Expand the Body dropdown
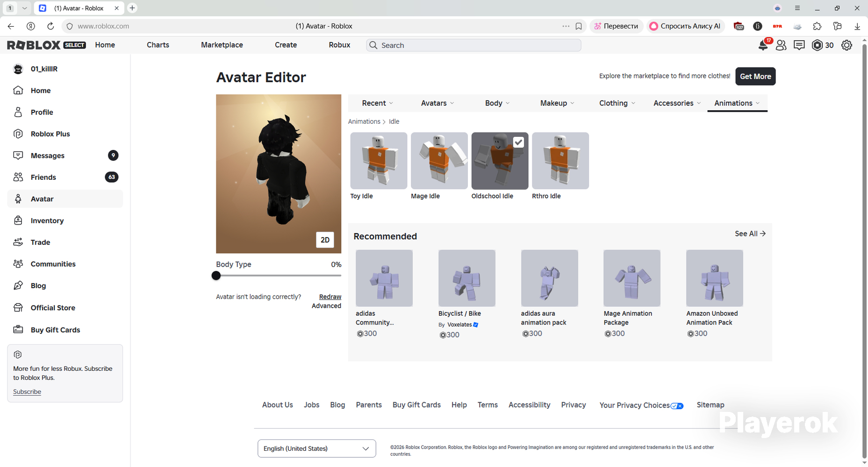 coord(497,103)
